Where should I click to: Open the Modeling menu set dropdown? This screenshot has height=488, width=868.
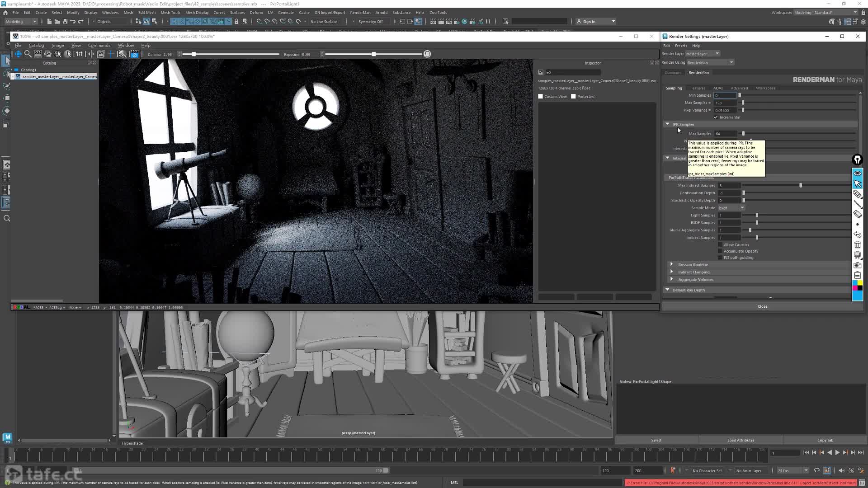point(21,21)
